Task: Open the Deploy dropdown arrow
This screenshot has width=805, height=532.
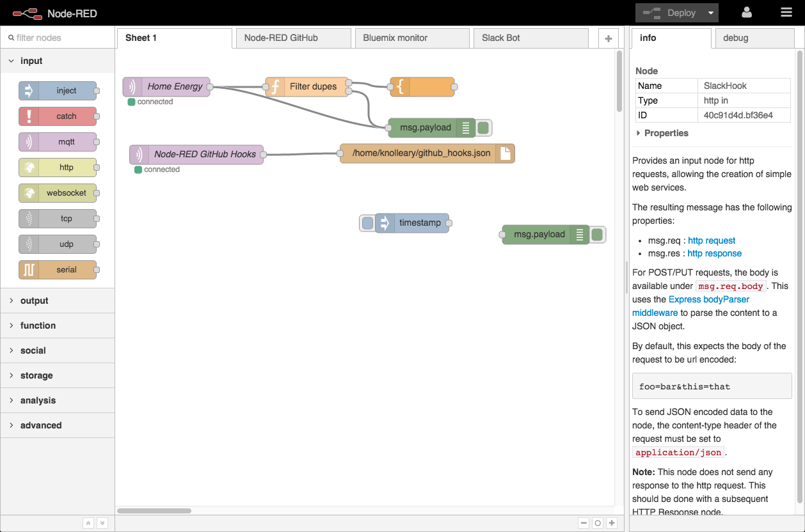Action: tap(710, 12)
